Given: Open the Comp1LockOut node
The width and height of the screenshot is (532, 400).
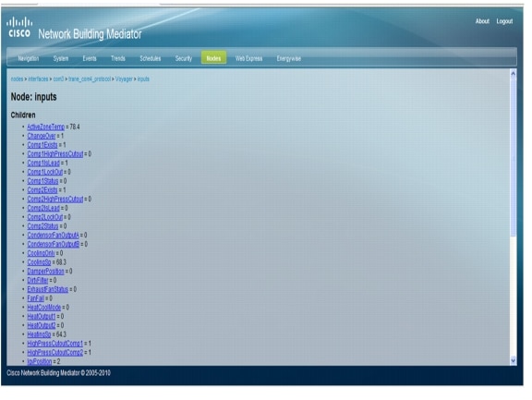Looking at the screenshot, I should tap(44, 172).
